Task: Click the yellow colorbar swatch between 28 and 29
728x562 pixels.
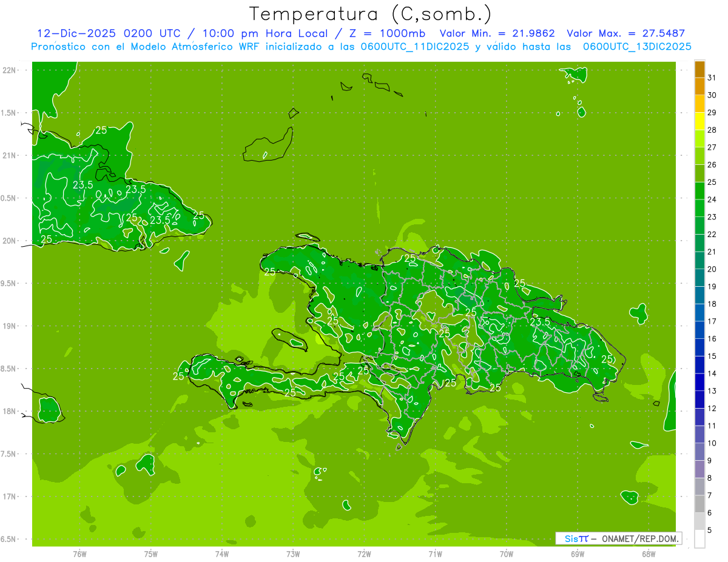Action: click(699, 121)
